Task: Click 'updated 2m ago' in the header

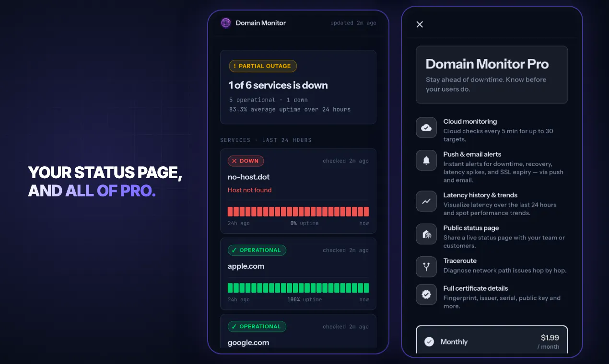Action: (x=353, y=23)
